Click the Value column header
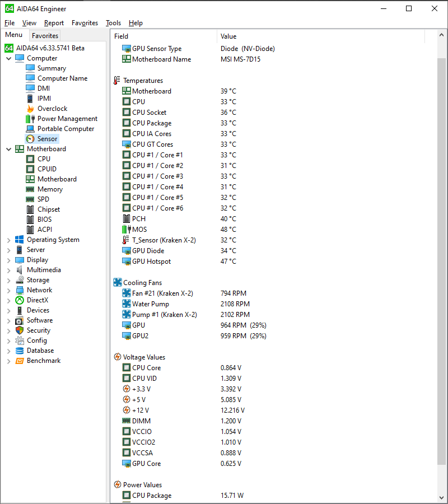The image size is (448, 504). pos(321,36)
